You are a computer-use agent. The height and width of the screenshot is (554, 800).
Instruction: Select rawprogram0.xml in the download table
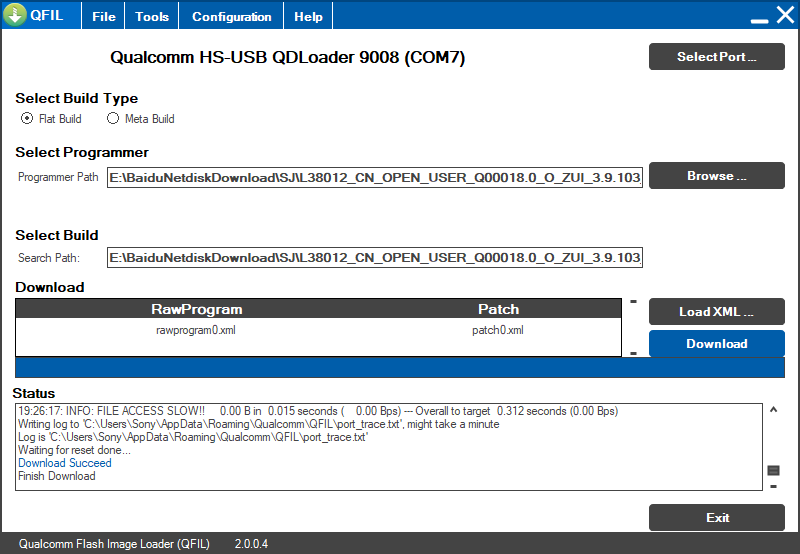click(x=196, y=330)
